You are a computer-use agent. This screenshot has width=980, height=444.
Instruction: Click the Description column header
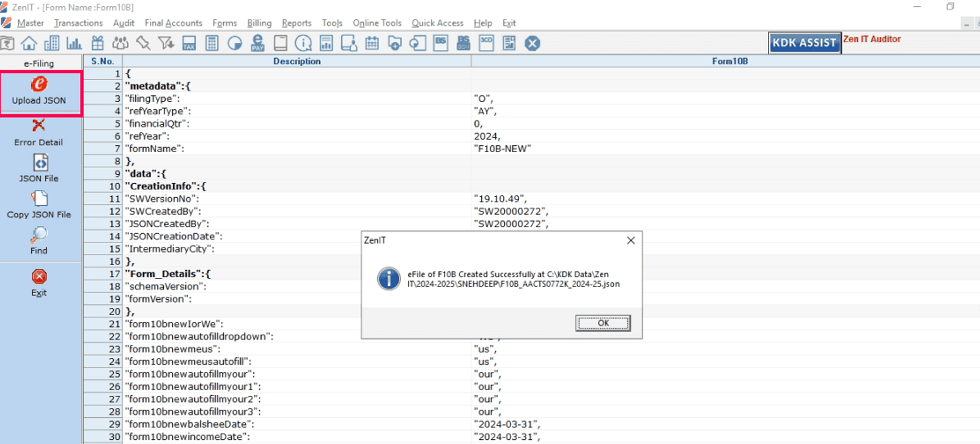[297, 61]
